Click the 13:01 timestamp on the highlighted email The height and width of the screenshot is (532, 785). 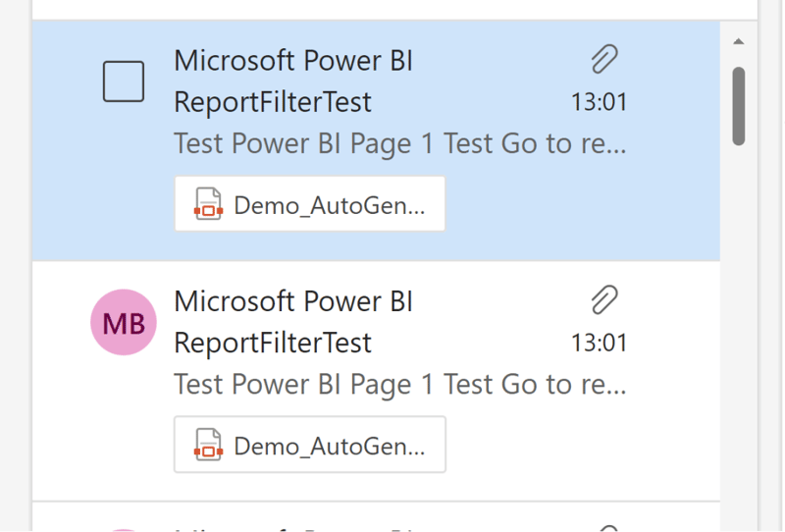click(600, 102)
